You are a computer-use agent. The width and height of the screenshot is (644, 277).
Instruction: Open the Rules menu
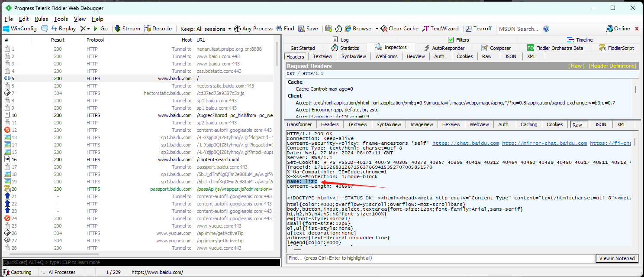(x=41, y=19)
